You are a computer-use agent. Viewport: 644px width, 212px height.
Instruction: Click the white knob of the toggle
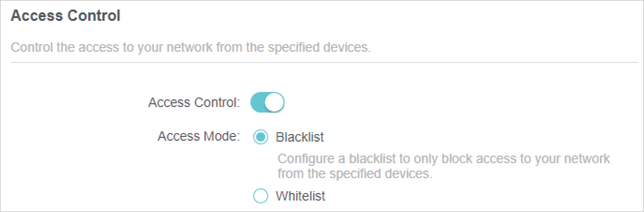point(275,103)
